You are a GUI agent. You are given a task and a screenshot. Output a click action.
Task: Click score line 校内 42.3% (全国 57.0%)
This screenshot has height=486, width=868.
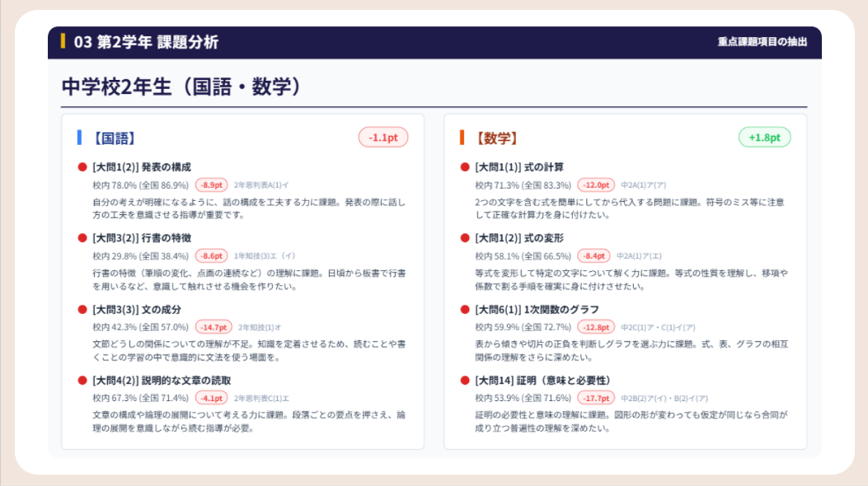click(141, 327)
